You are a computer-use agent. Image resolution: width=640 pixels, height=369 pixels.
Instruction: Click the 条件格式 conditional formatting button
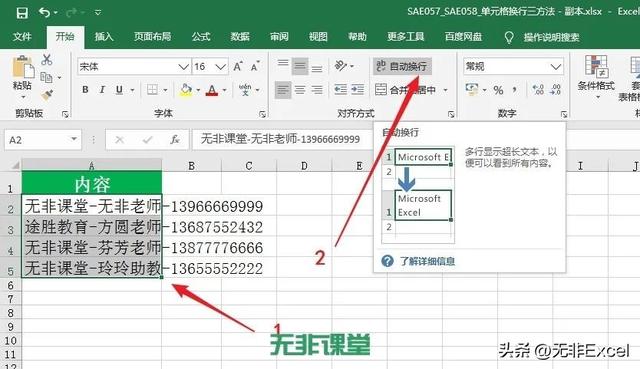pyautogui.click(x=596, y=78)
